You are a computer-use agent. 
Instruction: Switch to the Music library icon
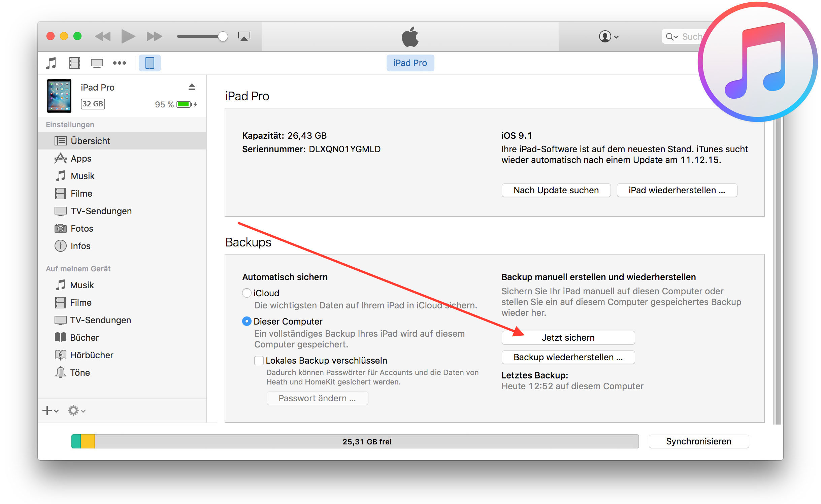click(51, 63)
